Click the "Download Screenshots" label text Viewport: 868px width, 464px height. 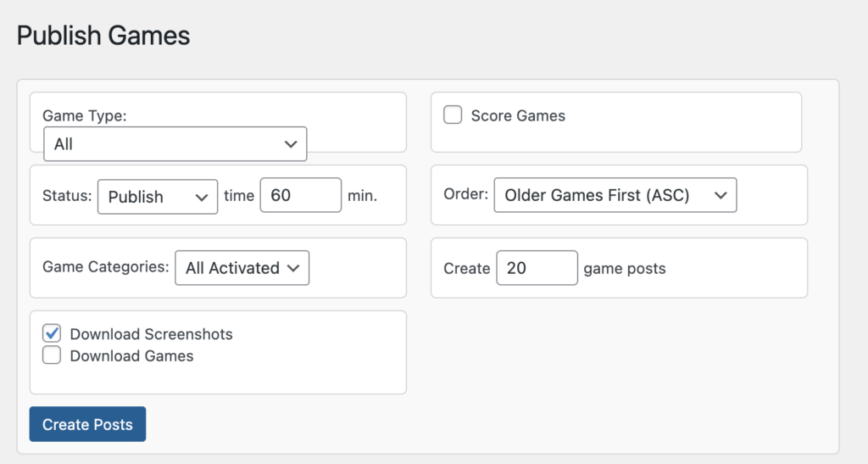click(151, 334)
